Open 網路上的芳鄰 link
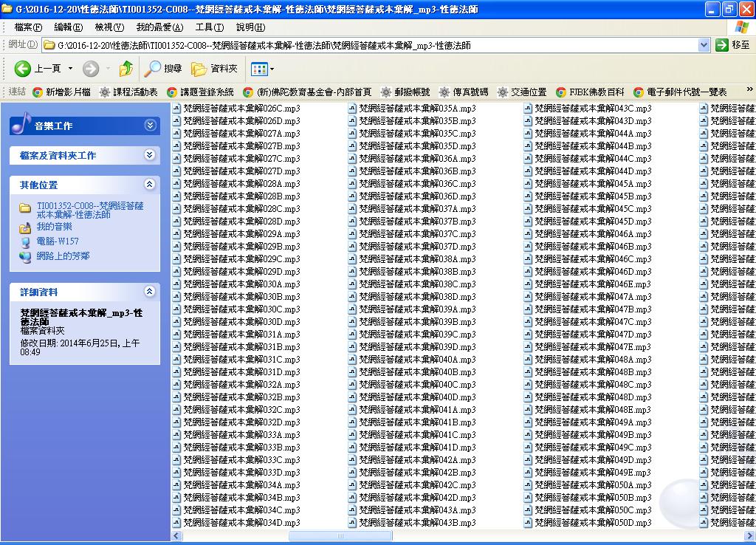 point(63,256)
